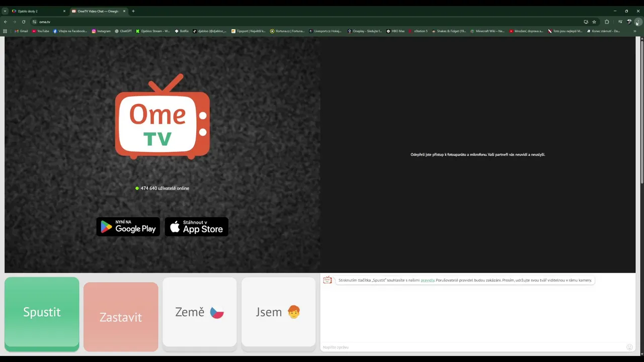Open the djabloo TikTok bookmark
This screenshot has width=644, height=362.
pyautogui.click(x=210, y=31)
